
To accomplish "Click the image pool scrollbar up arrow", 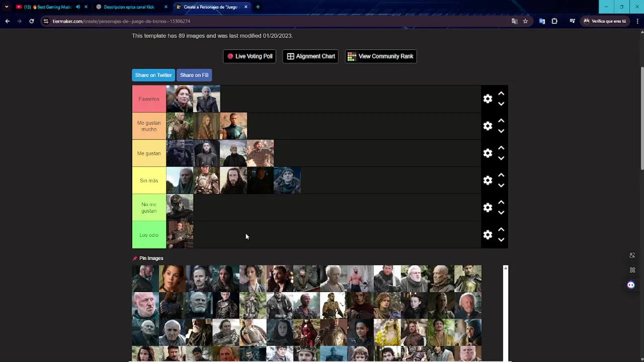I will (x=506, y=268).
